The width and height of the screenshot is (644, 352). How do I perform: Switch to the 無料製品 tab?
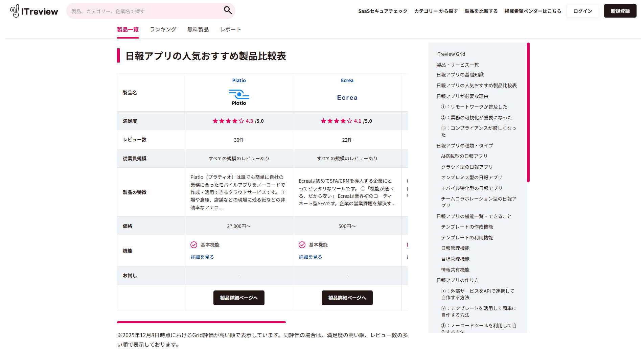click(198, 30)
